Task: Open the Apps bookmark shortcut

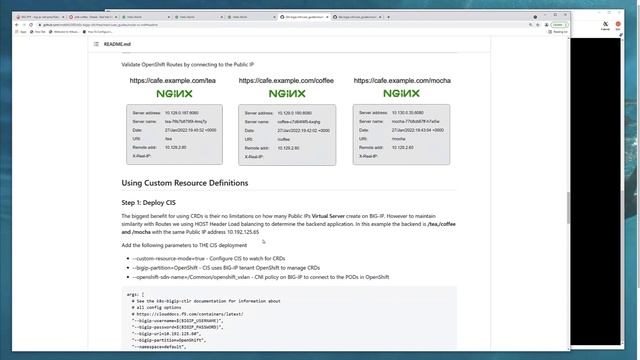Action: [x=21, y=31]
